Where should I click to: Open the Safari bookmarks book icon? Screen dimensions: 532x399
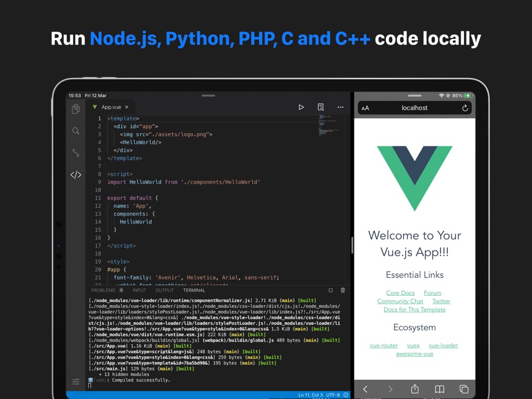(439, 389)
